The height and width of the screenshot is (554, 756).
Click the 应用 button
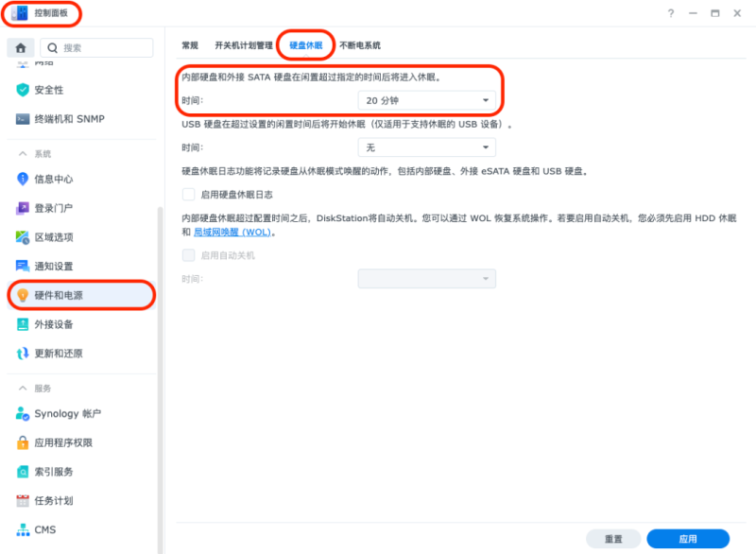pos(688,539)
